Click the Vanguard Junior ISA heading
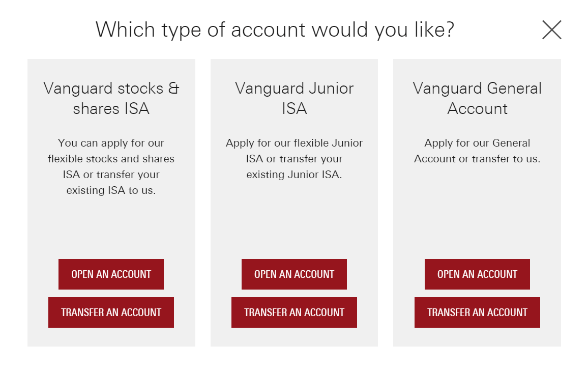 294,98
